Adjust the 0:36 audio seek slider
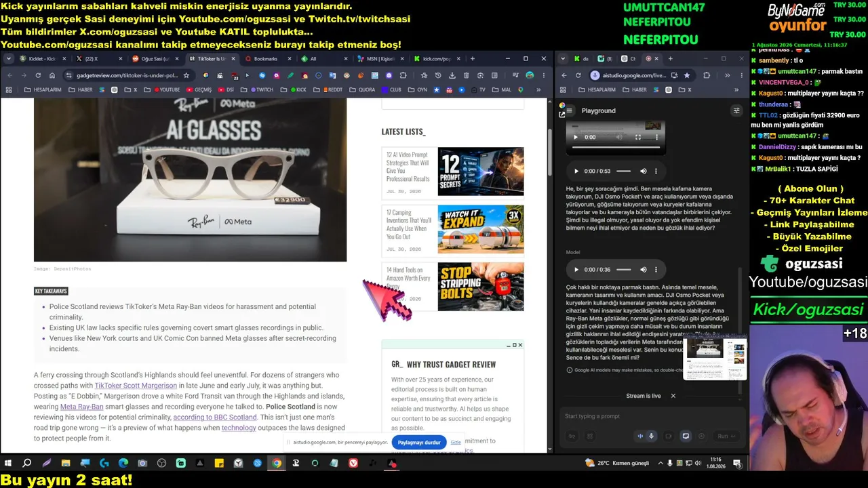Viewport: 868px width, 488px height. coord(623,270)
